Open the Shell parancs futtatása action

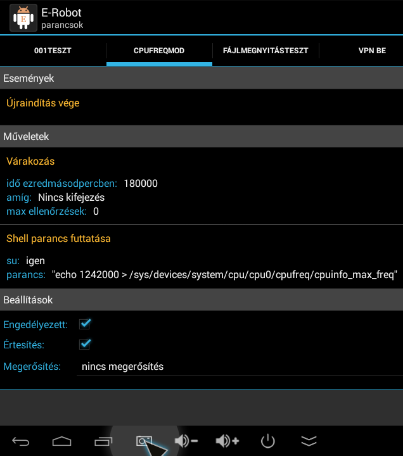[58, 239]
